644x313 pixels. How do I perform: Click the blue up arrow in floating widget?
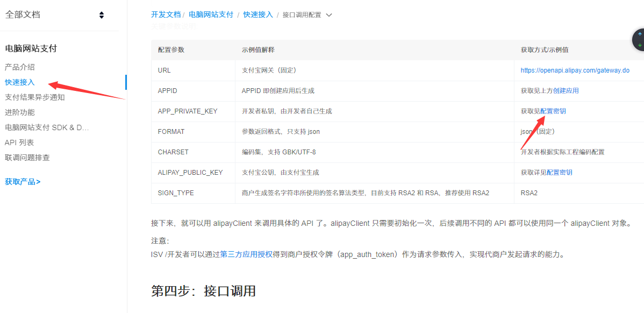point(640,34)
